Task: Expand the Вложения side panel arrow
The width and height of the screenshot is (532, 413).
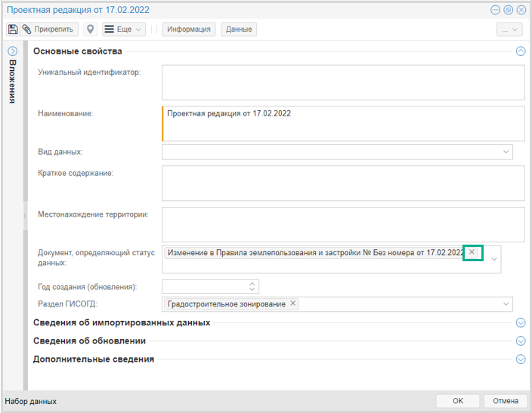Action: [13, 51]
